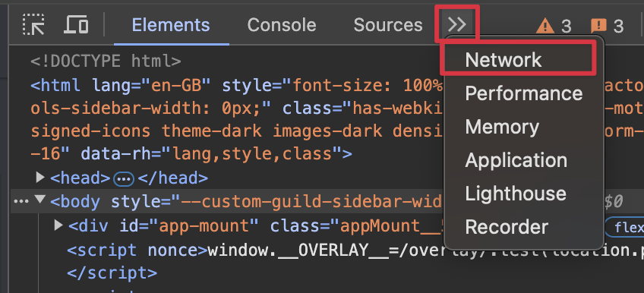Click the ellipsis badge inside head tag
Screen dimensions: 644x293
click(124, 178)
